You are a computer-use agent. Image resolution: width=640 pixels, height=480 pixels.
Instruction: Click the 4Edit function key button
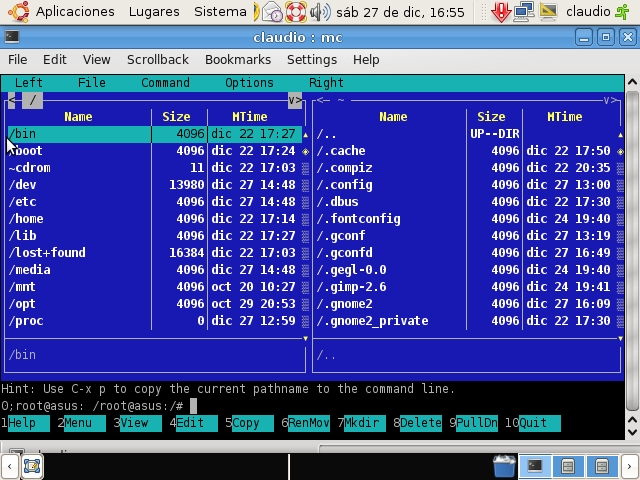click(x=193, y=423)
